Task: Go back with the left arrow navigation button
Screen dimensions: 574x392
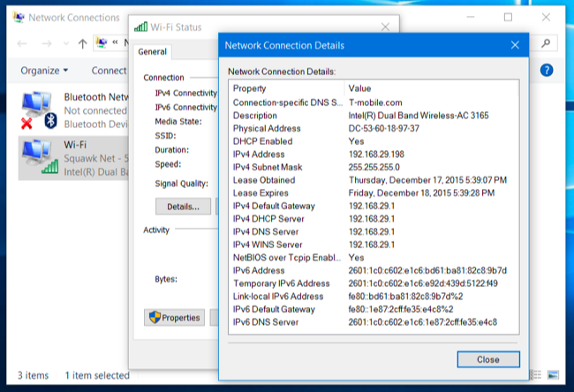Action: 22,44
